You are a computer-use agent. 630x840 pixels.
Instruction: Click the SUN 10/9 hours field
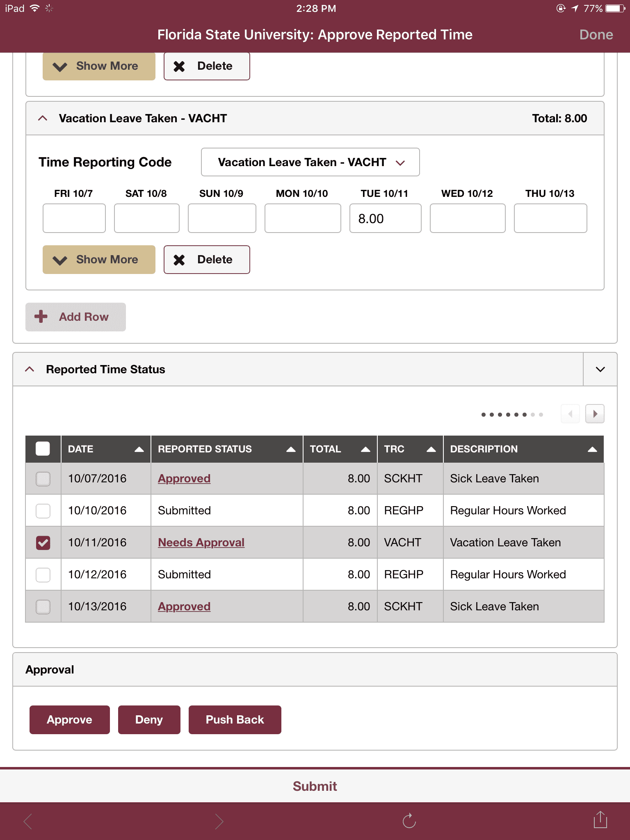point(222,218)
